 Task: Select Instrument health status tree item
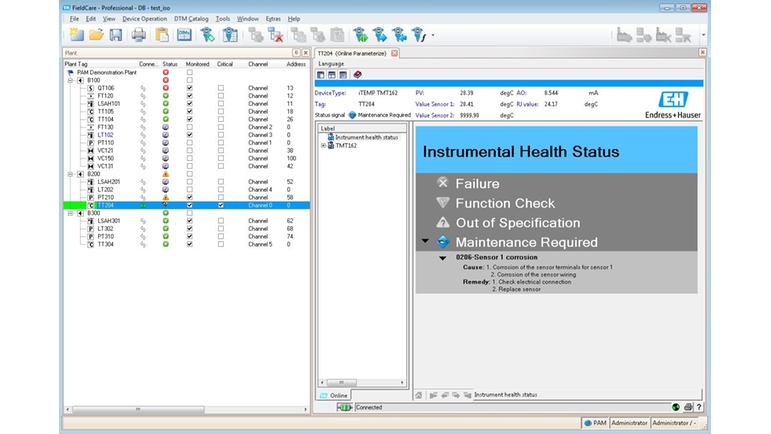coord(366,138)
